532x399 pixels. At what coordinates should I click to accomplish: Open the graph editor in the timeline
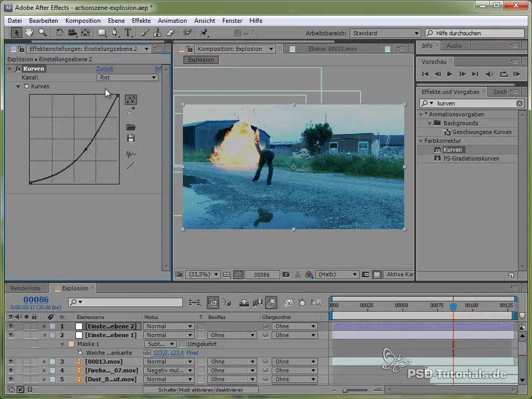316,303
